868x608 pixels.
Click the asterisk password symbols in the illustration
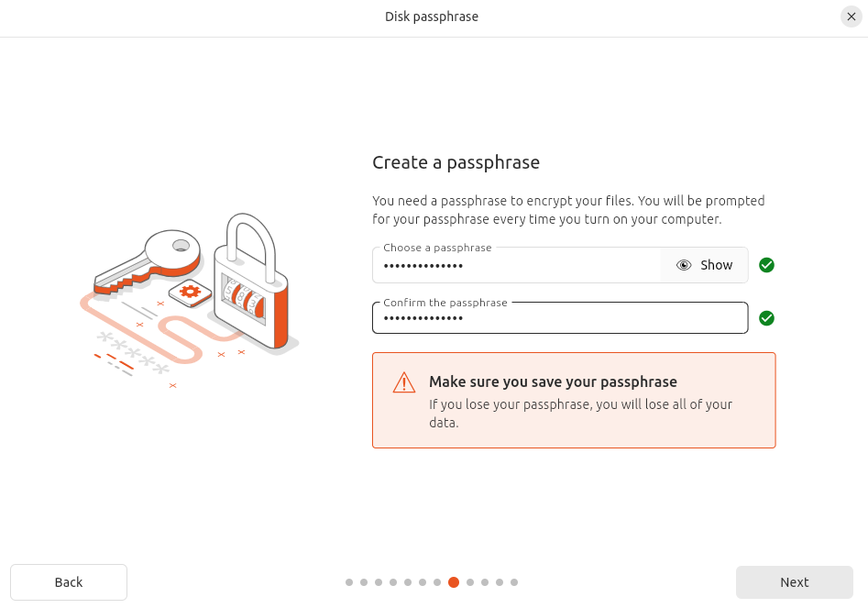[x=133, y=353]
